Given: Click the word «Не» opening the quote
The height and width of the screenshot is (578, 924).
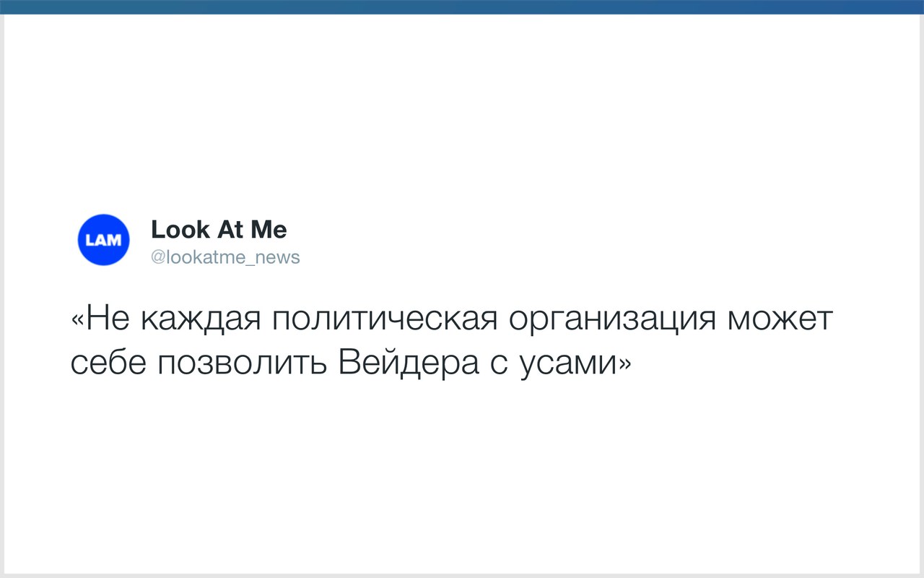Looking at the screenshot, I should pos(100,320).
